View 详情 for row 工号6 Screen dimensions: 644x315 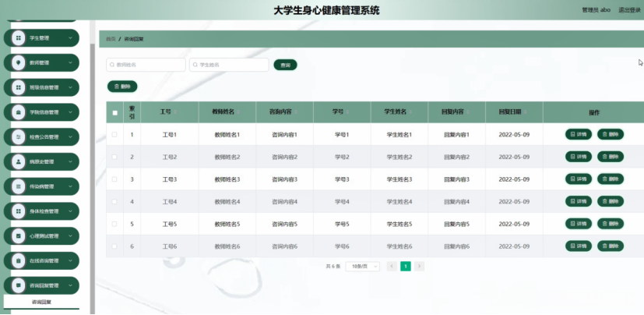(579, 246)
